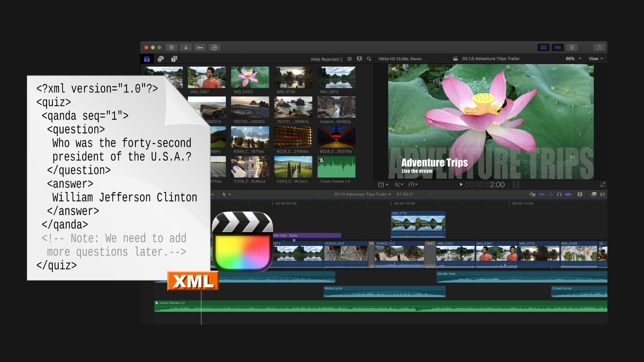Open timeline project name dropdown
This screenshot has width=644, height=362.
click(363, 194)
